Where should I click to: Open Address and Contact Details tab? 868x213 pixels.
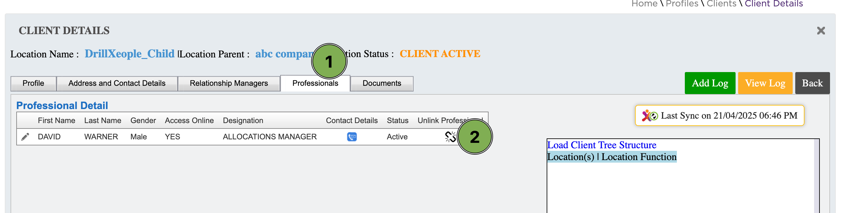117,84
